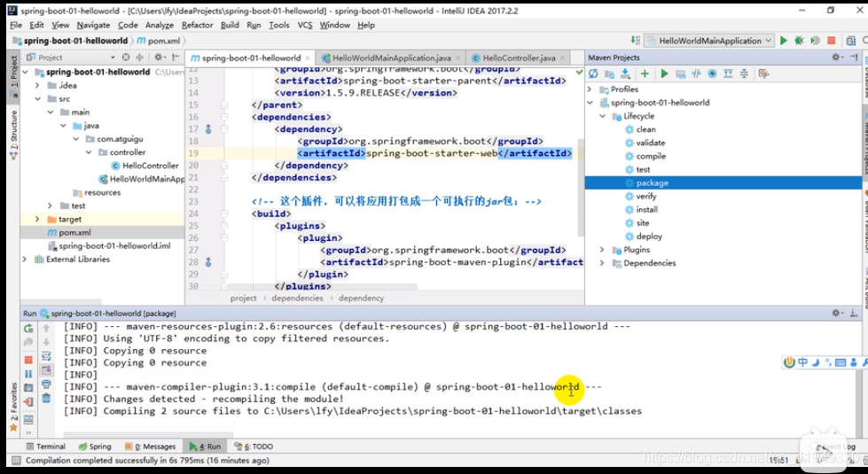
Task: Select HelloController class in Project tree
Action: tap(151, 166)
